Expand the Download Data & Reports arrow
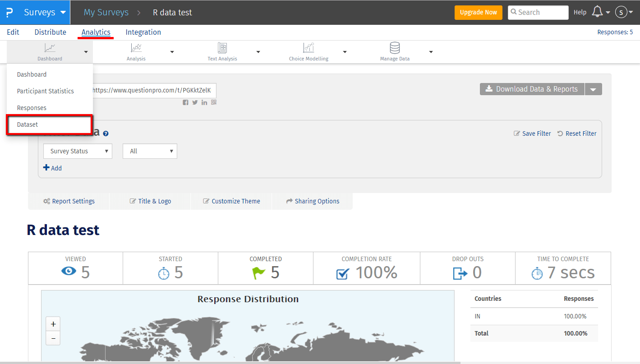 593,89
